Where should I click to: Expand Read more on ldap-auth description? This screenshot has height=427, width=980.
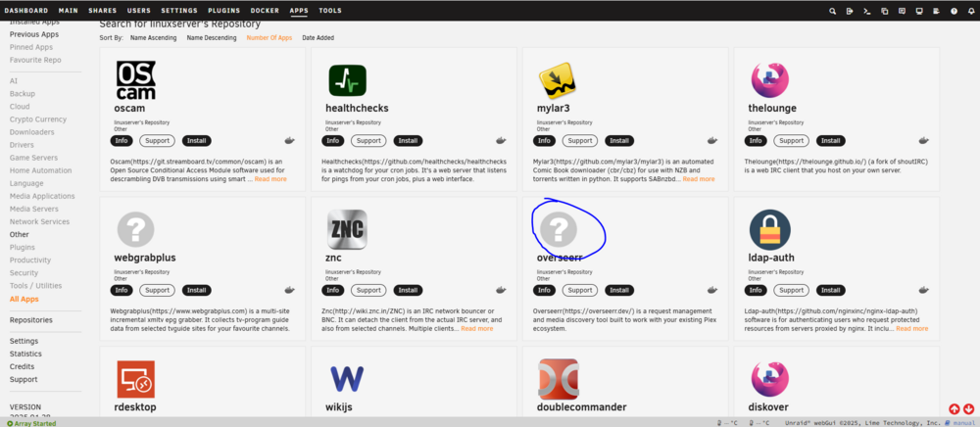[x=911, y=328]
